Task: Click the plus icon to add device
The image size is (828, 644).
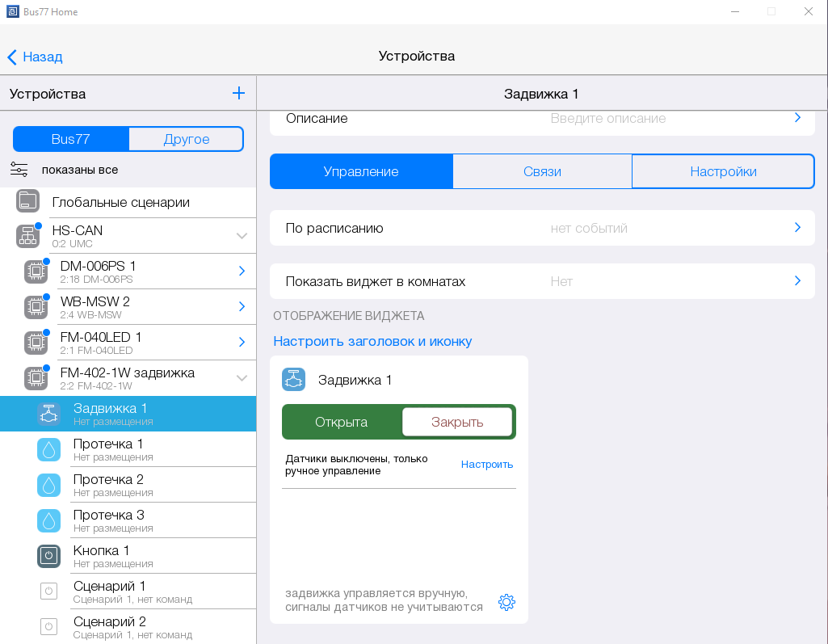Action: [x=238, y=93]
